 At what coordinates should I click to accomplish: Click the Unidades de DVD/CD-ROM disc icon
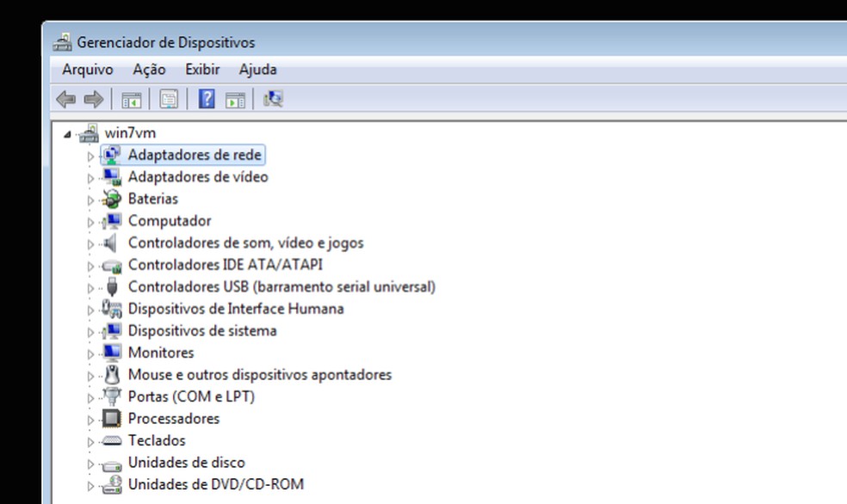click(x=113, y=484)
